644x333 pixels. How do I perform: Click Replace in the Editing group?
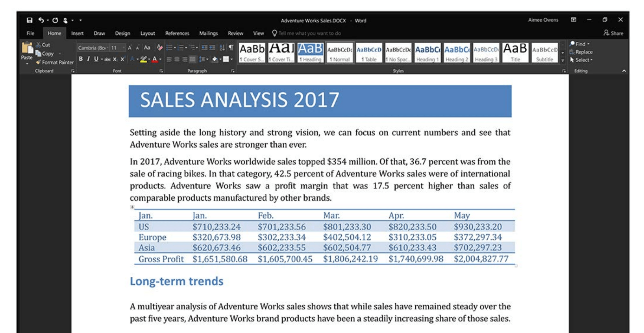point(581,52)
